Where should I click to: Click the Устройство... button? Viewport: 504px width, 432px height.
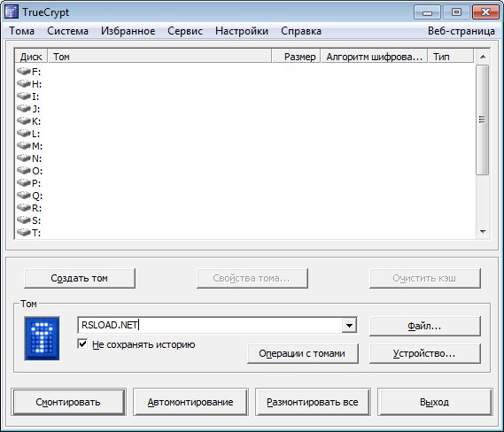point(425,353)
